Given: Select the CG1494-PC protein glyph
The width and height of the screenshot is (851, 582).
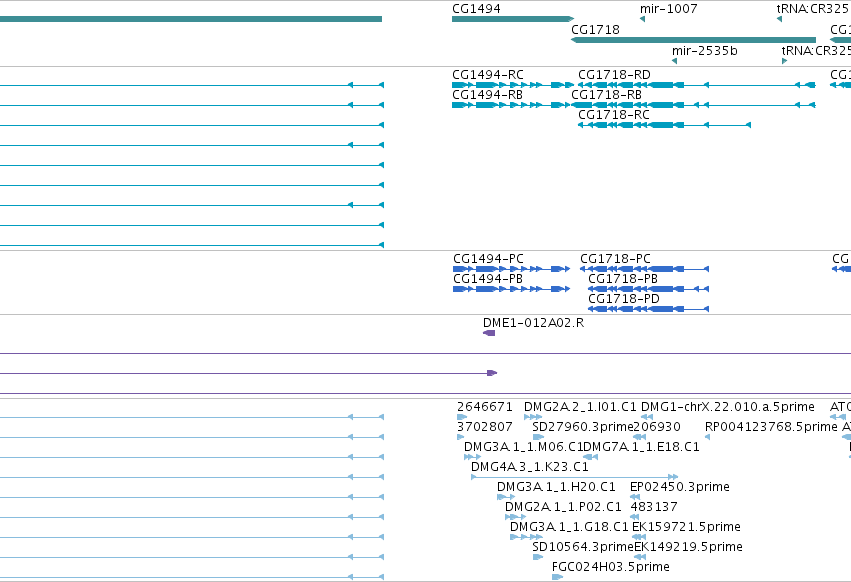Looking at the screenshot, I should pos(511,269).
